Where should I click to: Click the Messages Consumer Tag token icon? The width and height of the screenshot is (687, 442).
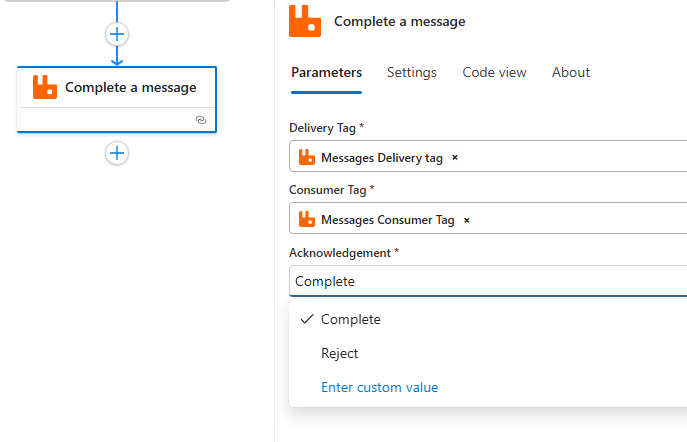(x=307, y=220)
